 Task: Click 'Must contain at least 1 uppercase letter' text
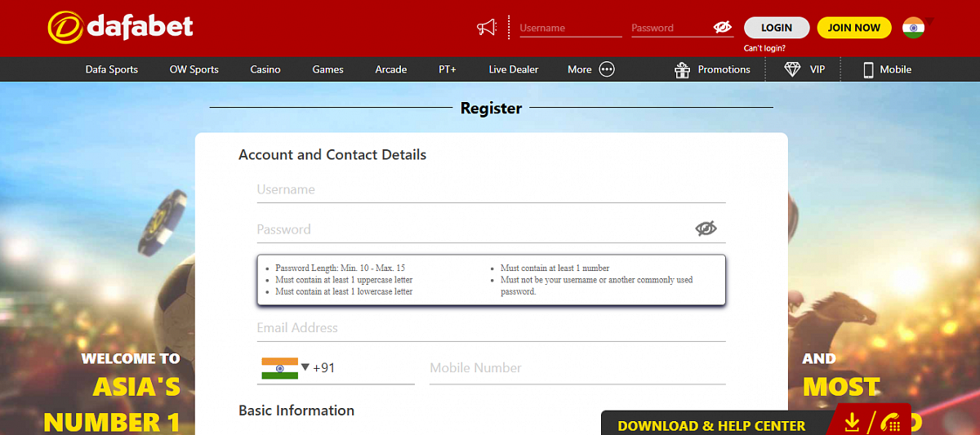(344, 280)
